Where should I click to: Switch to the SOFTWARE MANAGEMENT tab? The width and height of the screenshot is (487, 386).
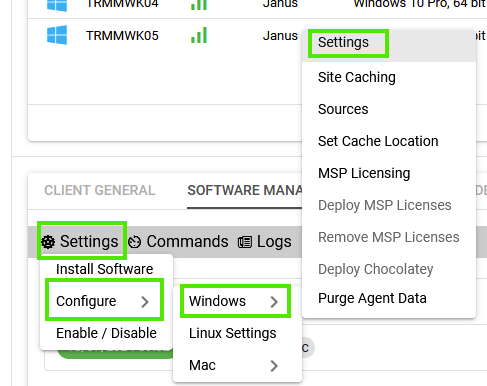245,190
